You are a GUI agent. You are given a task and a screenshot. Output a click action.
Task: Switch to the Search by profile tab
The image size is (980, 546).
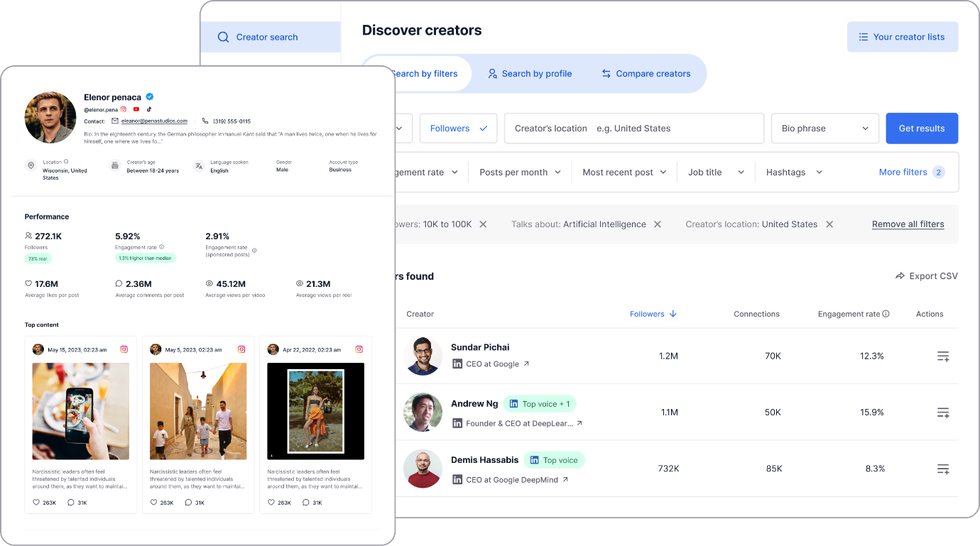tap(530, 73)
